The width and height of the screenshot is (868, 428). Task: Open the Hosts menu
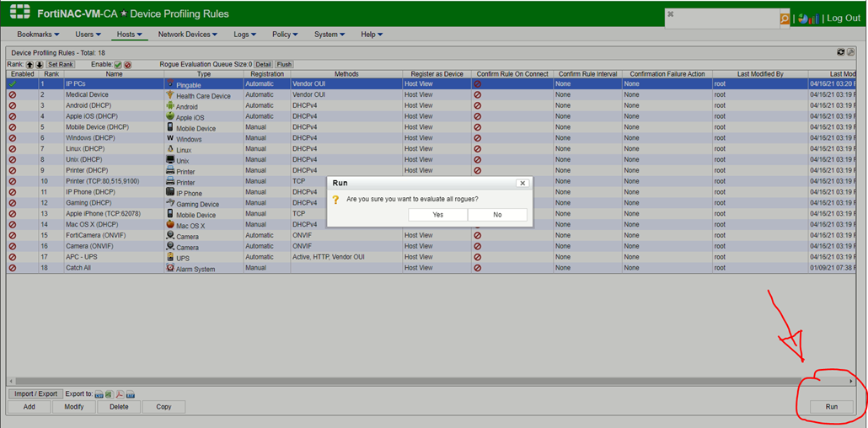[130, 35]
